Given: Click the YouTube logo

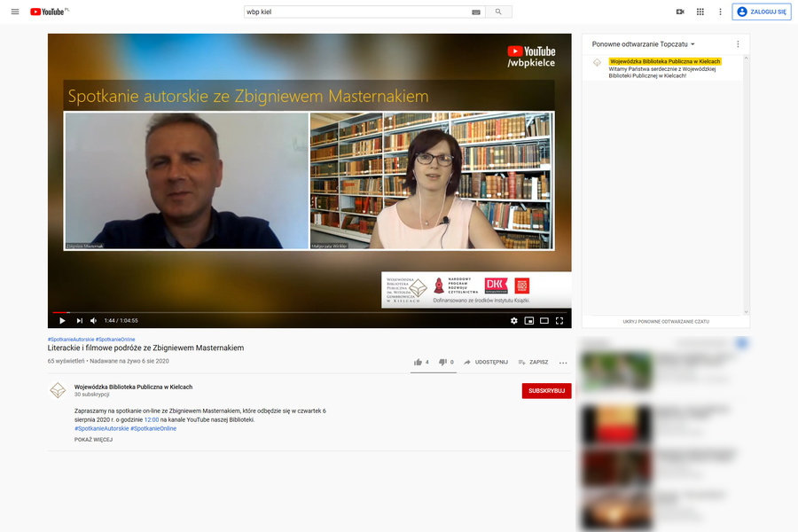Looking at the screenshot, I should point(49,12).
